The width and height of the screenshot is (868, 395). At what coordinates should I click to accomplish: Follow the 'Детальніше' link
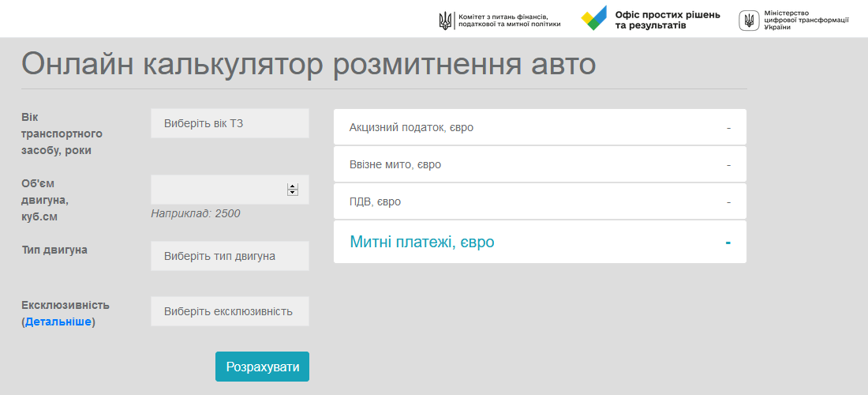pos(58,322)
